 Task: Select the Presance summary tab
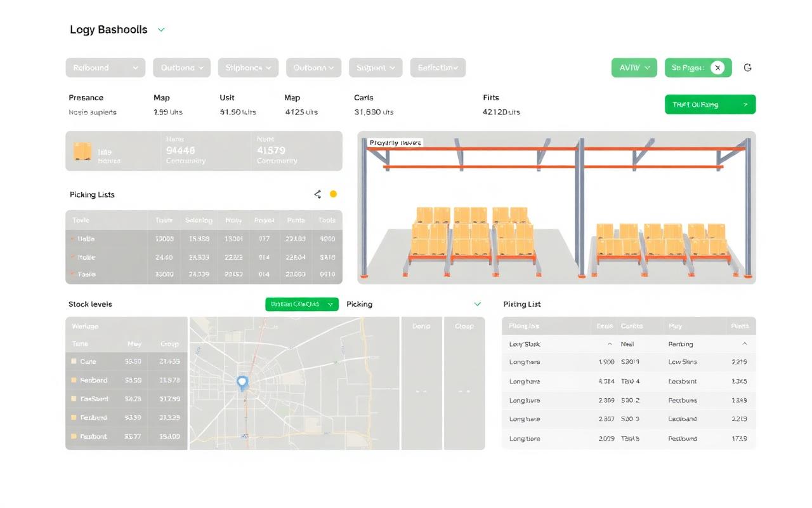[x=86, y=98]
